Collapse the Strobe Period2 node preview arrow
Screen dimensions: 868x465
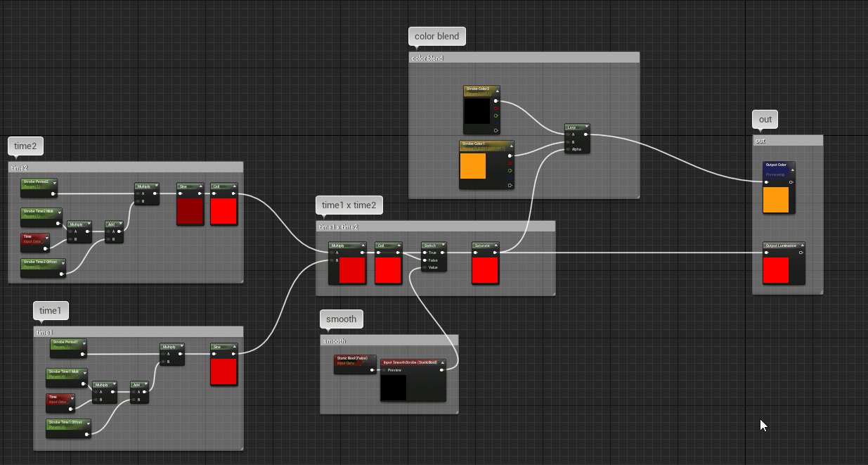pos(54,181)
